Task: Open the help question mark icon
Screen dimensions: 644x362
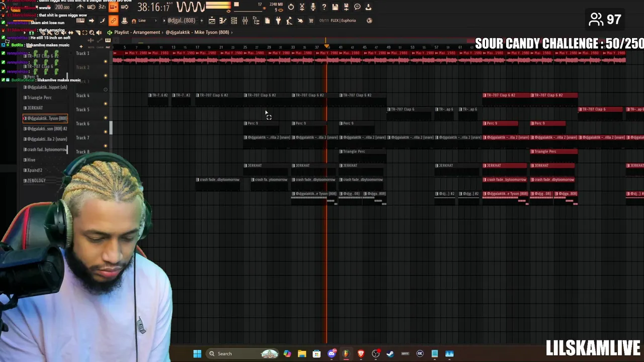Action: coord(324,7)
